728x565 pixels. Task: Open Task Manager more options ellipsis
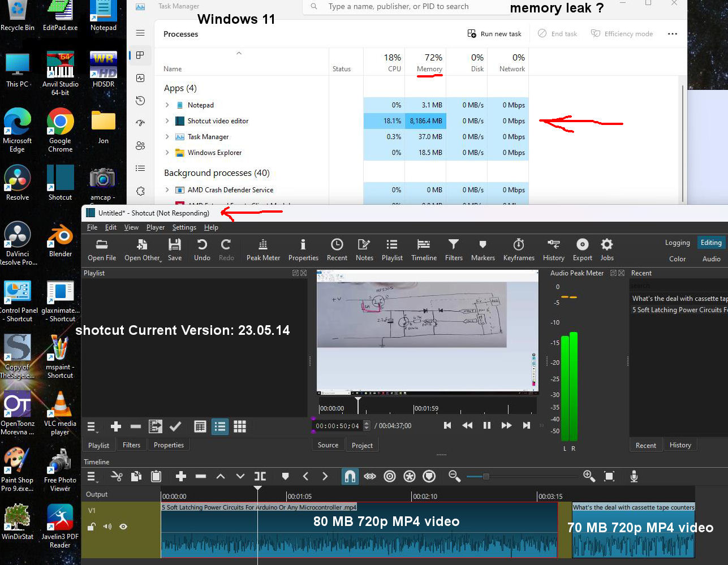(x=672, y=34)
